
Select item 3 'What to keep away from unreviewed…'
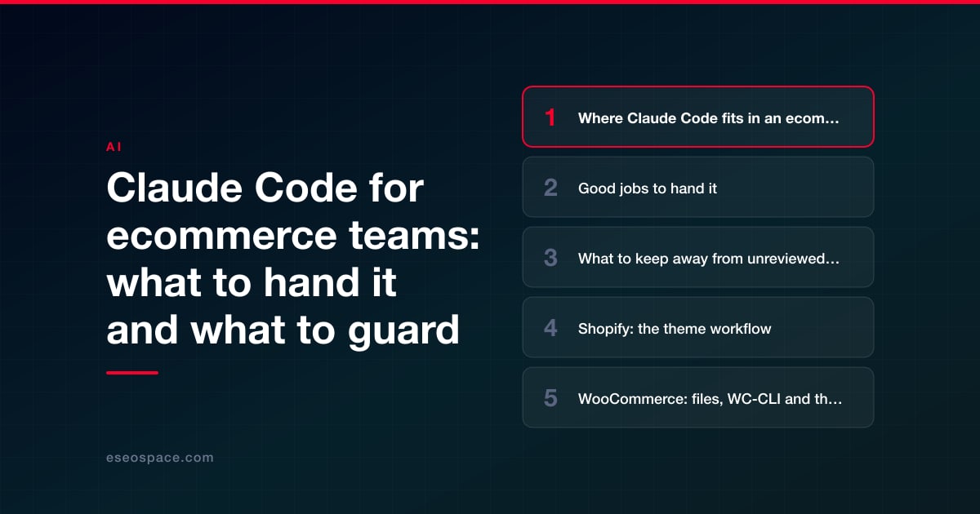[x=698, y=257]
